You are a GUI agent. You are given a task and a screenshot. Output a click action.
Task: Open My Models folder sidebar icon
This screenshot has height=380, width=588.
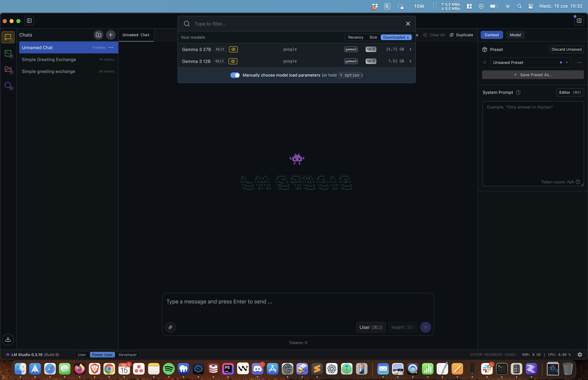[8, 69]
